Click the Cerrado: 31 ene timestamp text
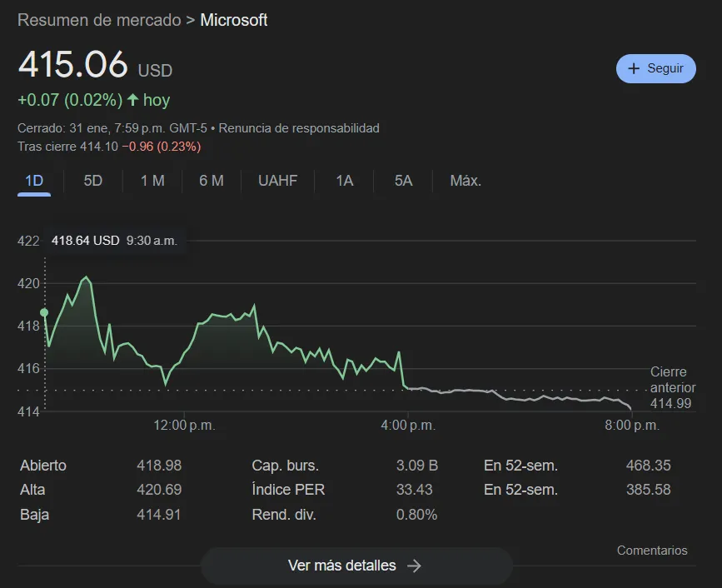The image size is (722, 588). click(x=112, y=128)
